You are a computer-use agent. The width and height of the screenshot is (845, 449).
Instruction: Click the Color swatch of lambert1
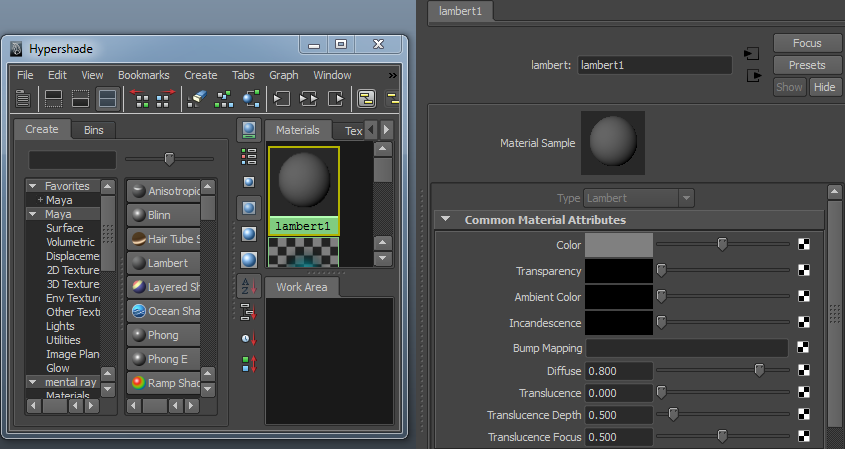(x=618, y=244)
